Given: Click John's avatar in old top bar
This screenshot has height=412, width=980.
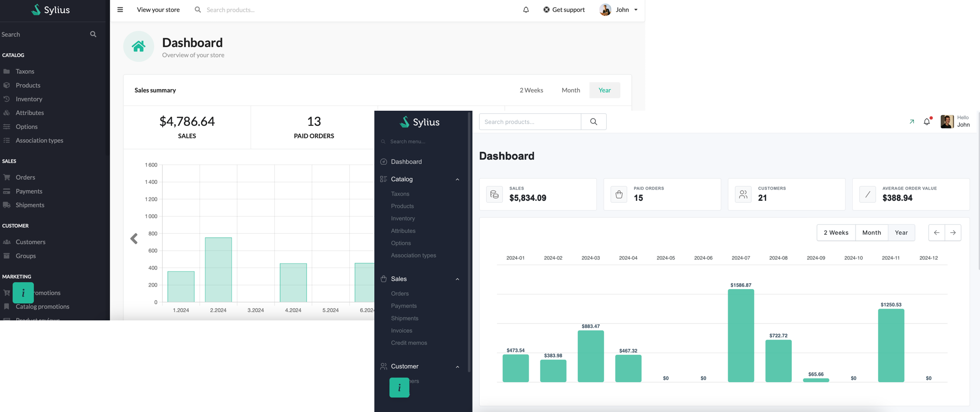Looking at the screenshot, I should click(605, 9).
